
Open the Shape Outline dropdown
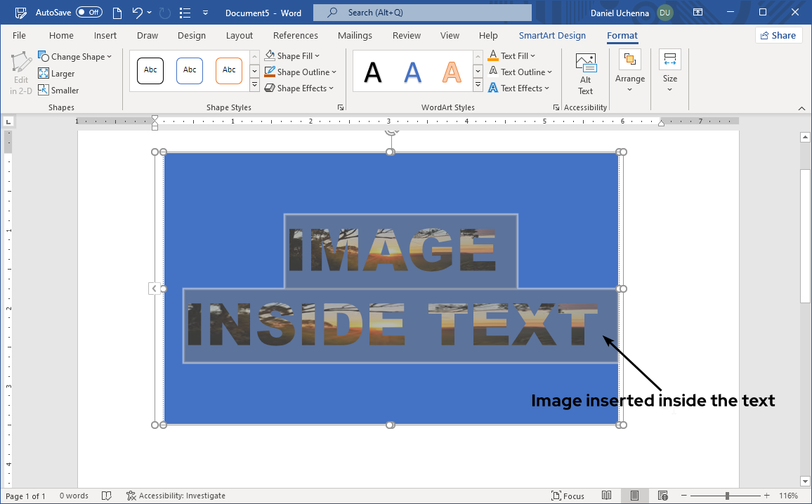click(x=301, y=72)
